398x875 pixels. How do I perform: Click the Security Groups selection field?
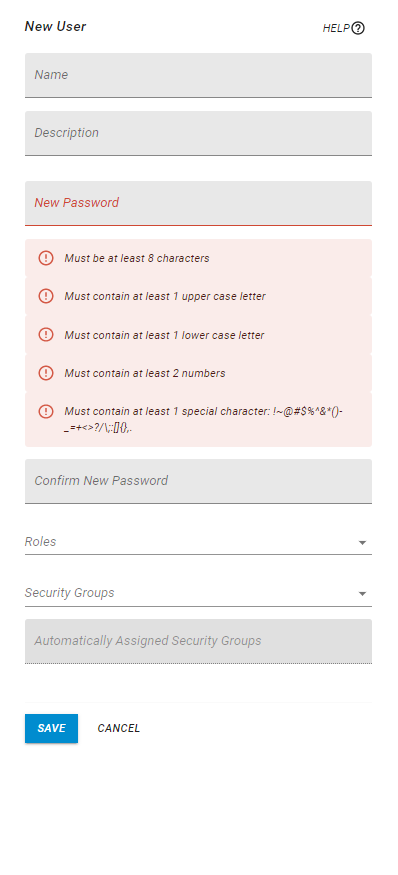click(x=198, y=593)
